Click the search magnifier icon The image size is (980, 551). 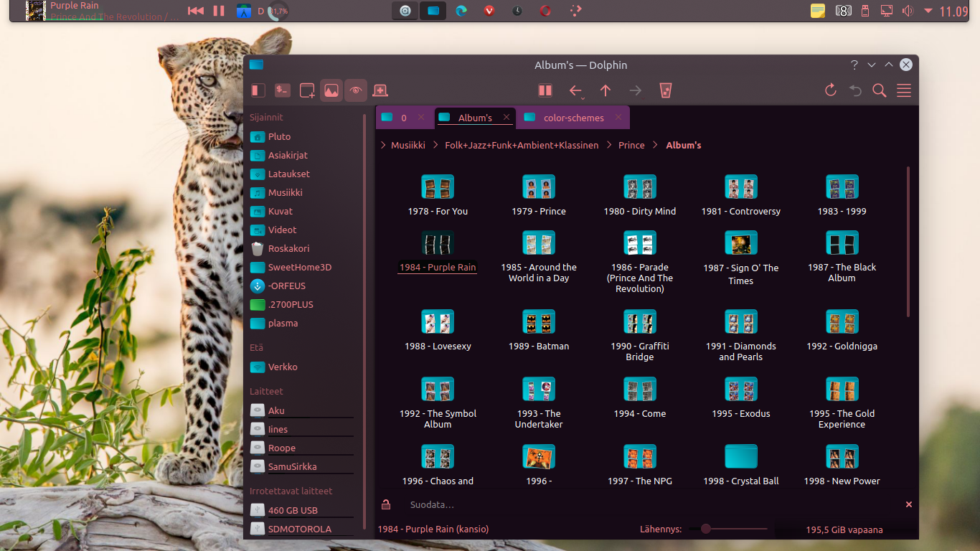coord(879,90)
